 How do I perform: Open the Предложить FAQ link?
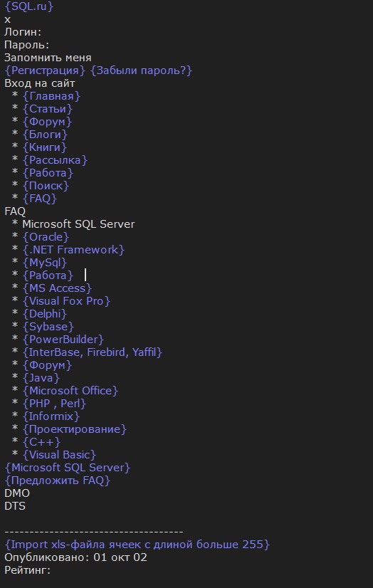[x=58, y=480]
